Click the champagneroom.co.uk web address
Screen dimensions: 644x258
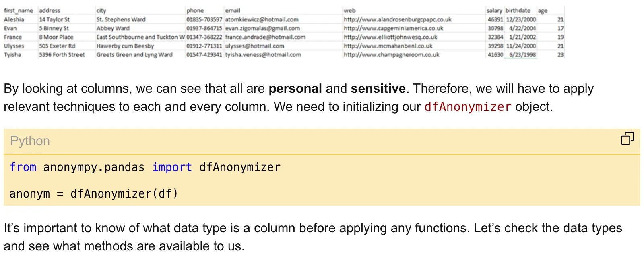click(391, 55)
